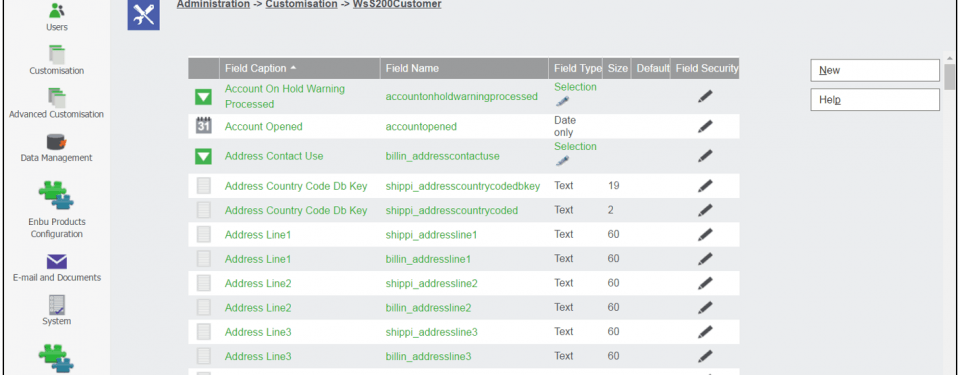Viewport: 960px width, 375px height.
Task: Edit field security for Account Opened
Action: (x=705, y=126)
